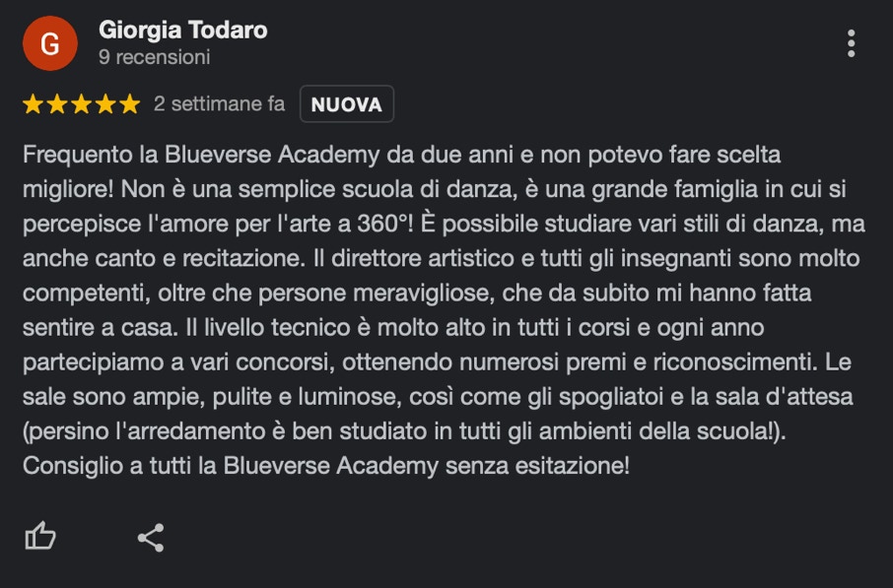Click the word "partecipiamo" in the review

[82, 361]
